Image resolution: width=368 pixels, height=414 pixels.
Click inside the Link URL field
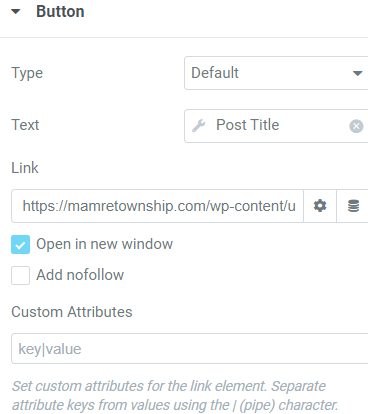(x=157, y=206)
